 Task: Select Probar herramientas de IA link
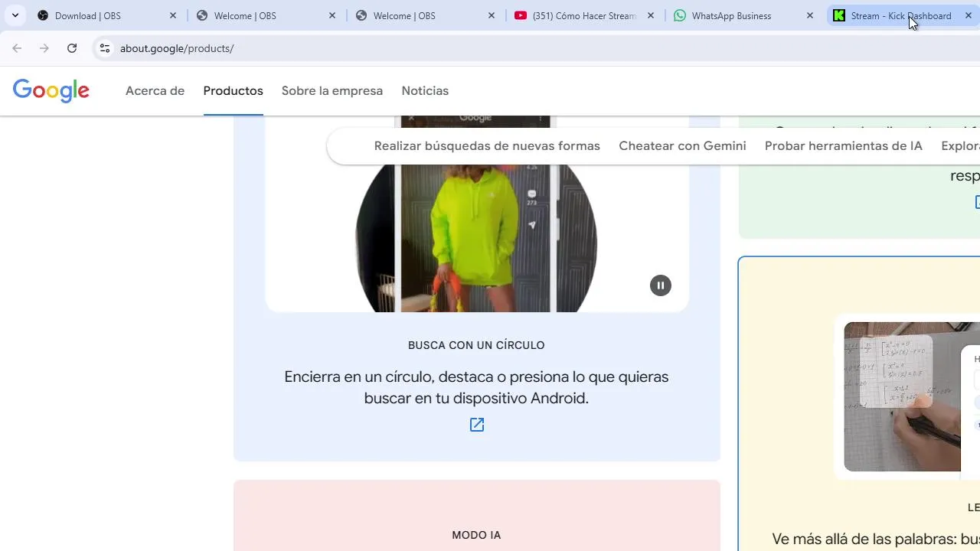pos(843,145)
